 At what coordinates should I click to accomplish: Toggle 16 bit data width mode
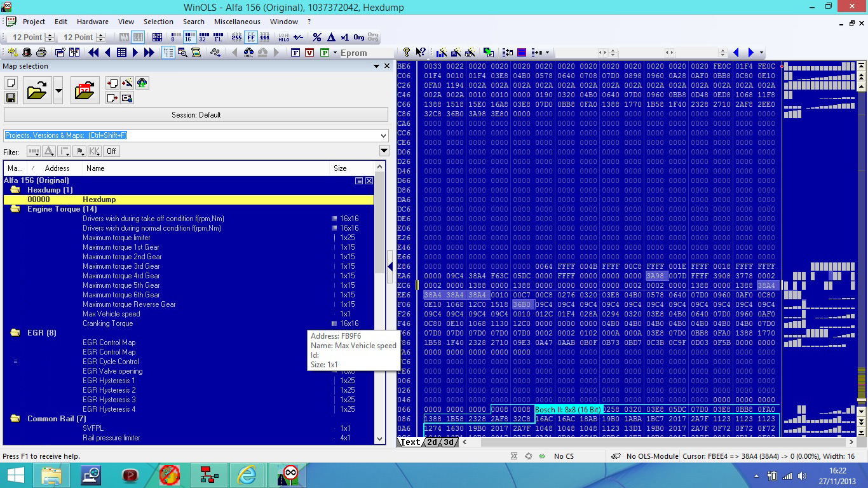(189, 37)
